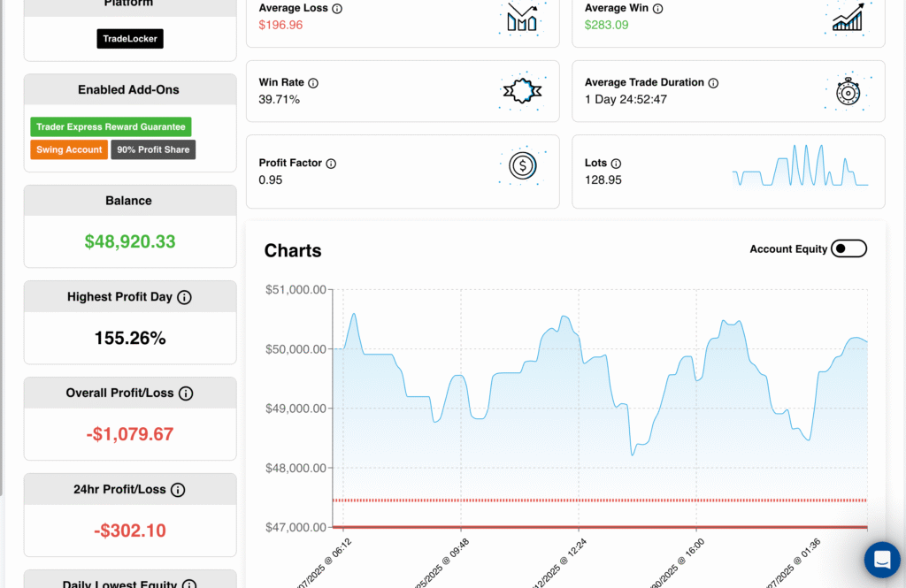This screenshot has height=588, width=906.
Task: Select the Swing Account add-on tag
Action: (69, 150)
